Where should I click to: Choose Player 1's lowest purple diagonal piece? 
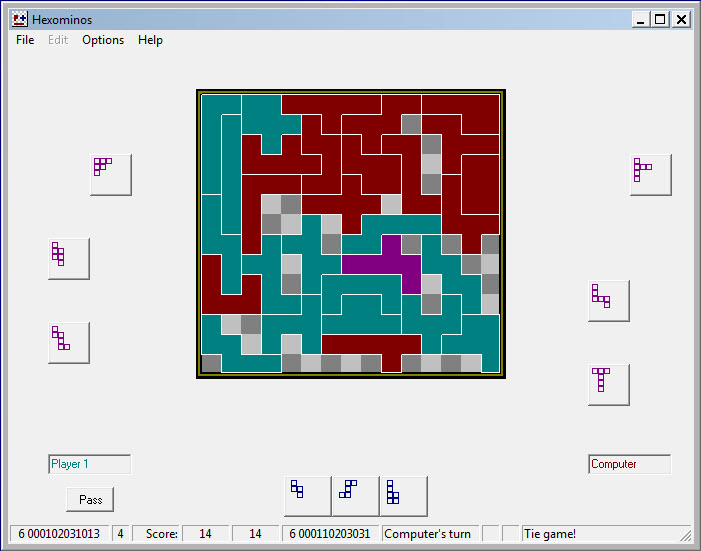(68, 342)
